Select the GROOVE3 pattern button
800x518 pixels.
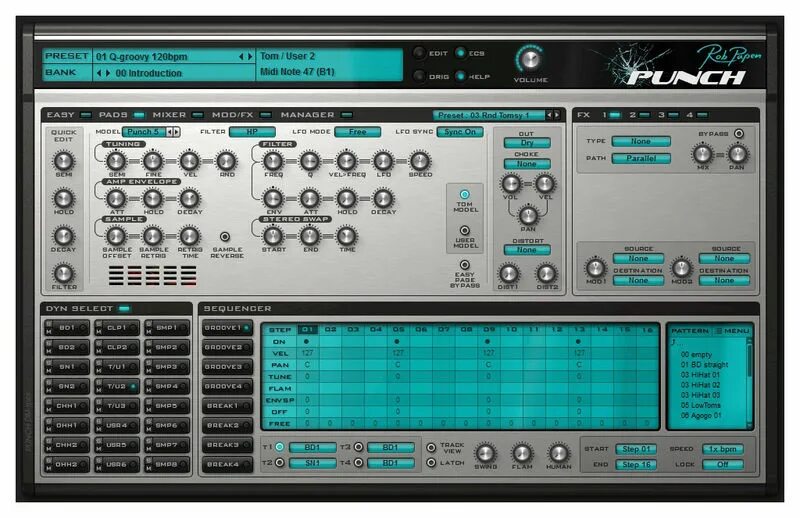(227, 367)
